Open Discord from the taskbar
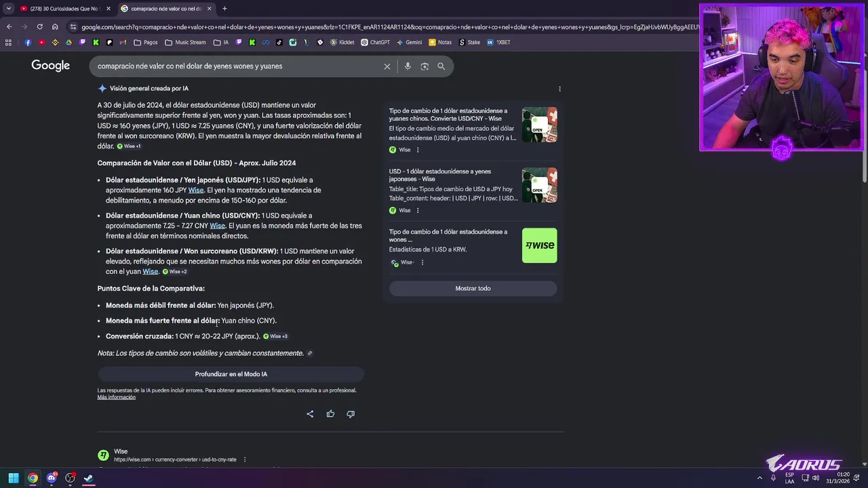Viewport: 868px width, 488px height. 52,478
